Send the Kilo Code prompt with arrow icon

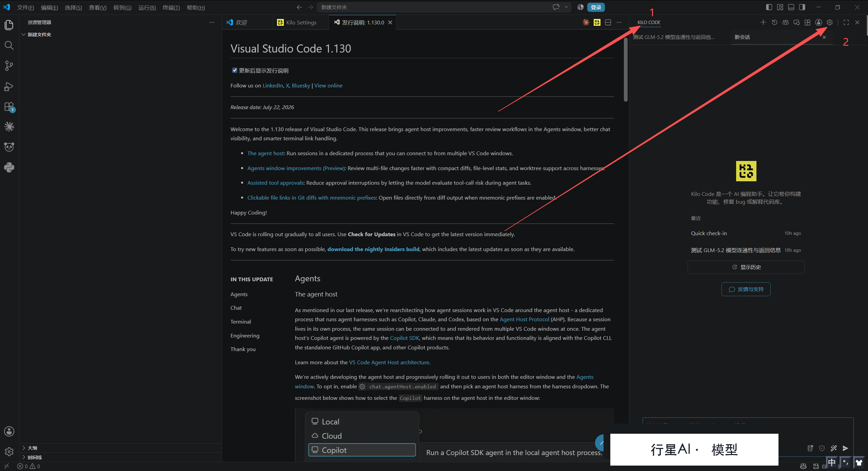(846, 448)
